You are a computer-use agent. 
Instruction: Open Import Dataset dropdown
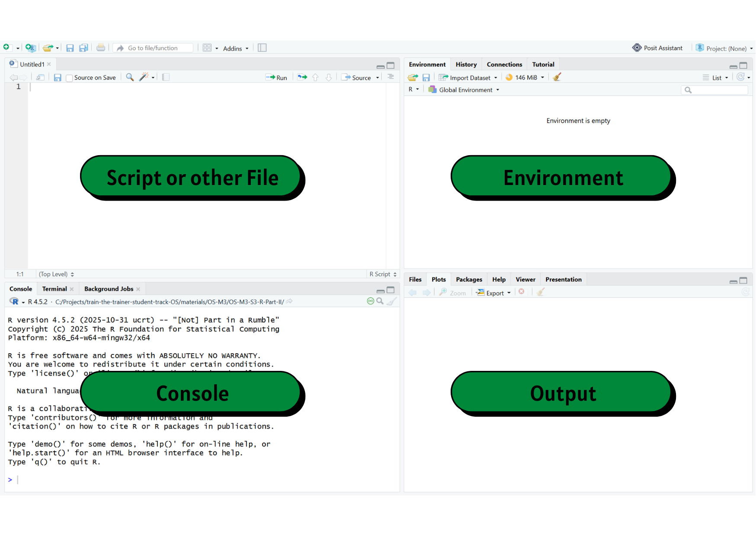(x=468, y=78)
